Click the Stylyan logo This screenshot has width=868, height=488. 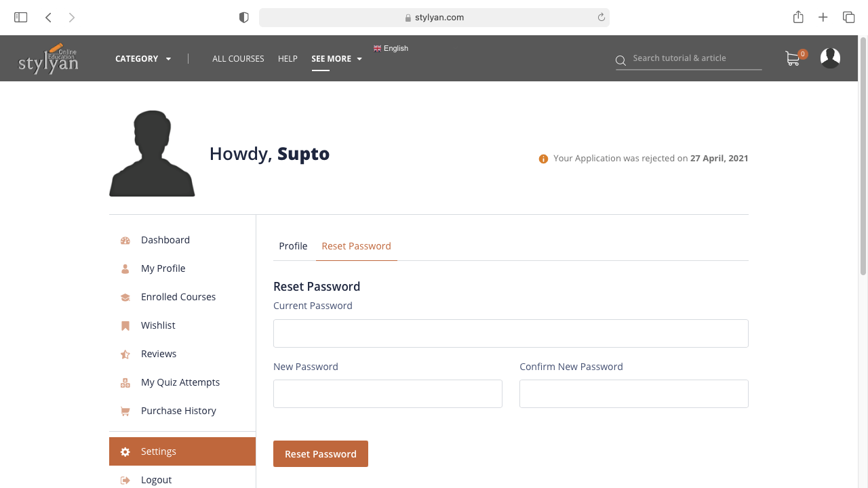pyautogui.click(x=48, y=58)
